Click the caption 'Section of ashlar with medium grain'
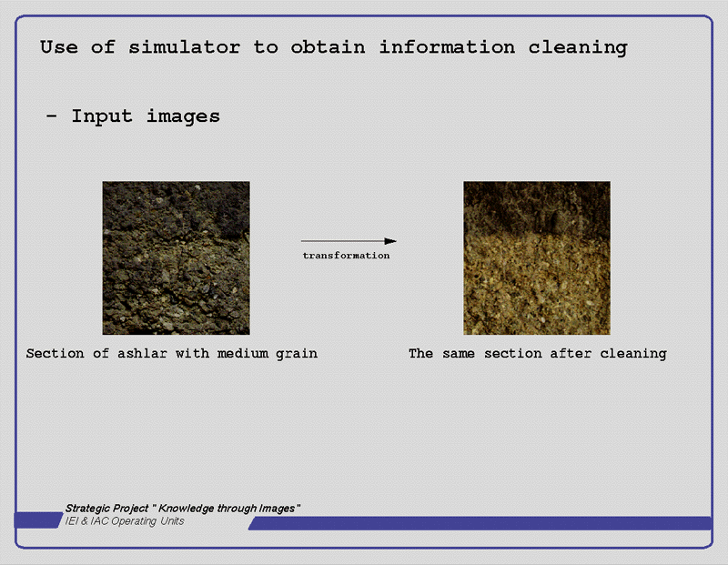This screenshot has height=565, width=728. tap(172, 354)
